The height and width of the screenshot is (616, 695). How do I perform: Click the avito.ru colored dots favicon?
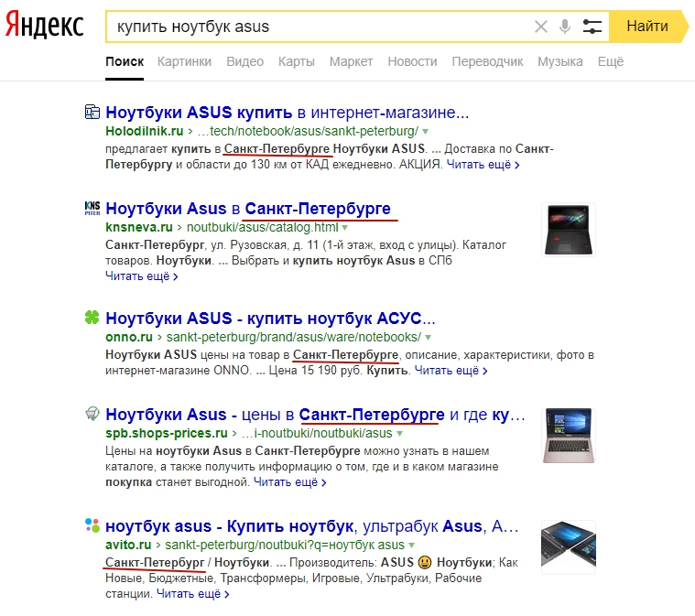pyautogui.click(x=92, y=525)
